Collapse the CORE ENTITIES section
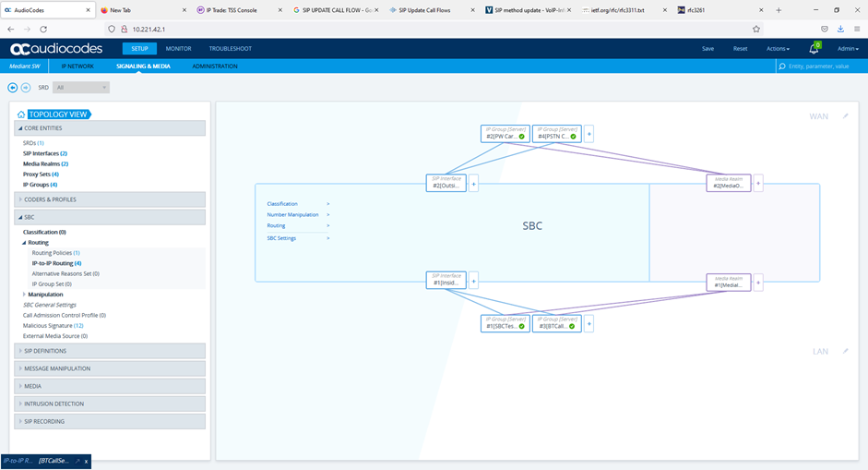 point(110,128)
